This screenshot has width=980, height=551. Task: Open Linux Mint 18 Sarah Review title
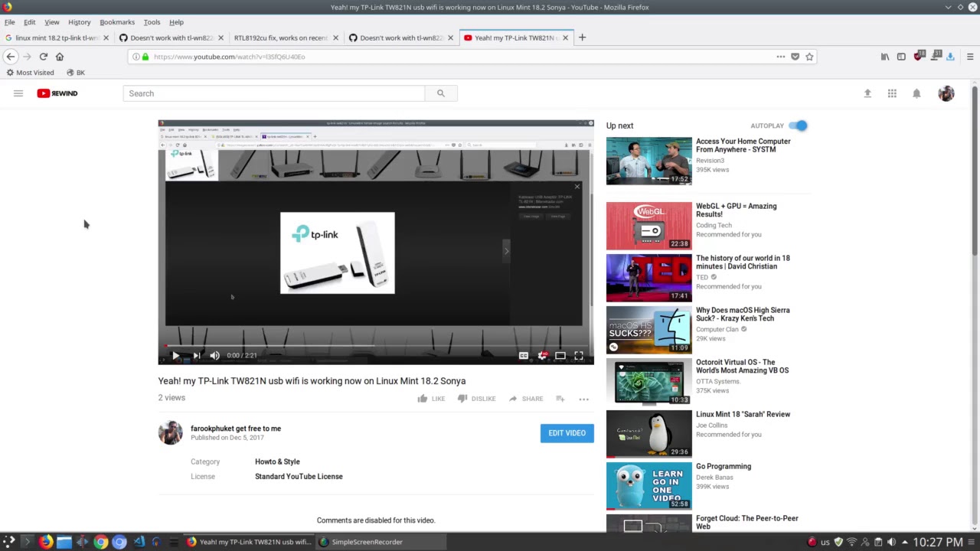coord(743,414)
